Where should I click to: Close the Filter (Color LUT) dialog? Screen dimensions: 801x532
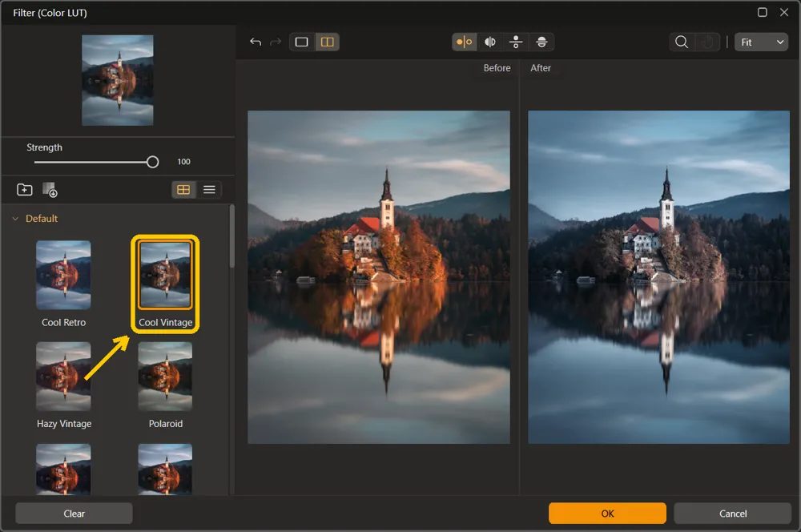coord(784,12)
